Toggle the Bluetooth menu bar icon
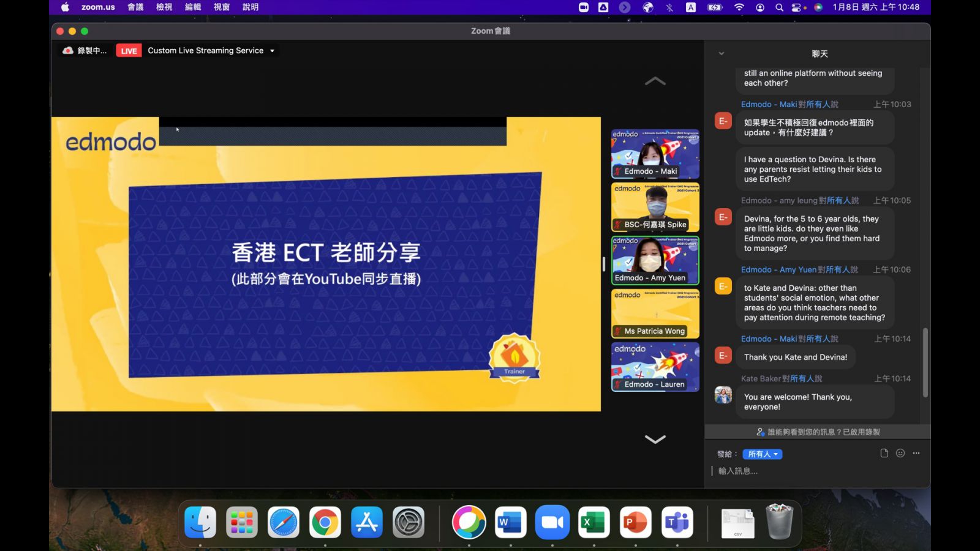Screen dimensions: 980x551 pos(669,7)
